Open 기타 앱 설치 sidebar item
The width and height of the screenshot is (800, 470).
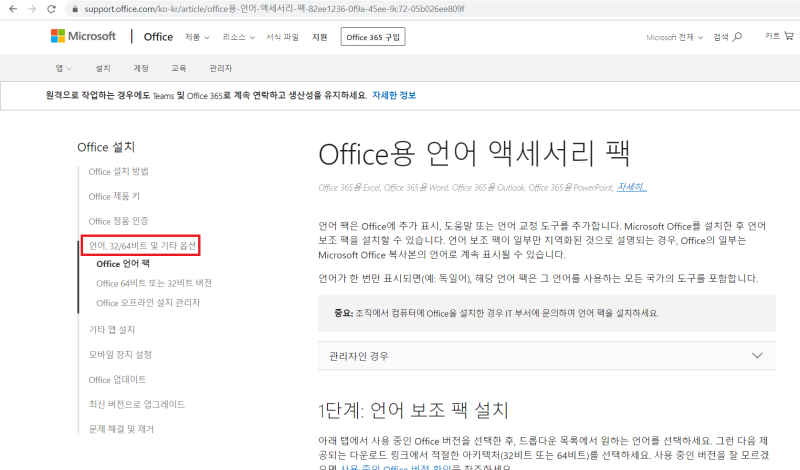pos(112,330)
